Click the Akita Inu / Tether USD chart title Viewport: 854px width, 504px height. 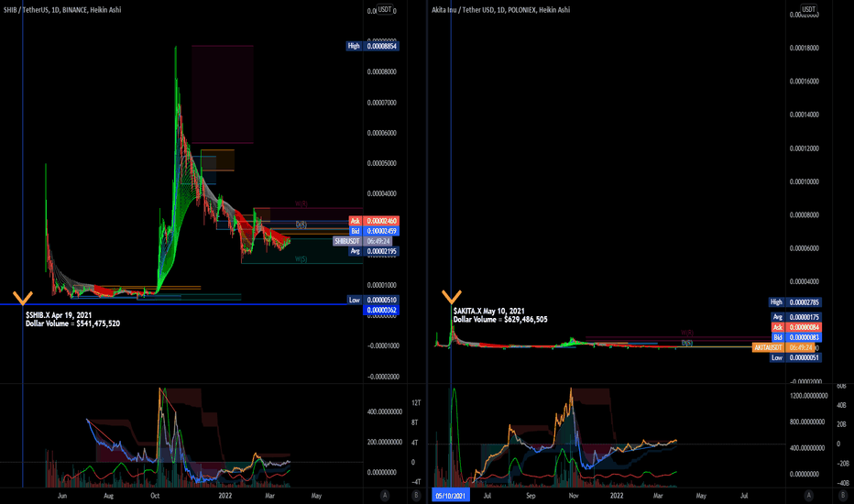[500, 10]
